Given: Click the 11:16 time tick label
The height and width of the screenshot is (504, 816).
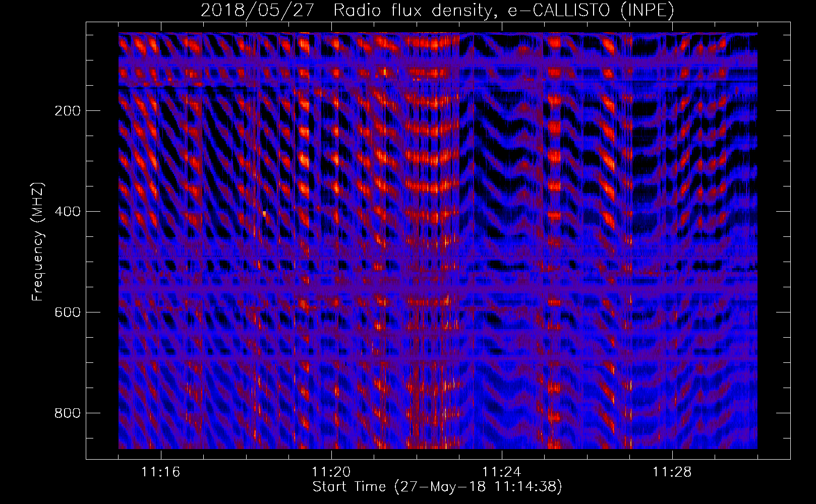Looking at the screenshot, I should tap(161, 472).
